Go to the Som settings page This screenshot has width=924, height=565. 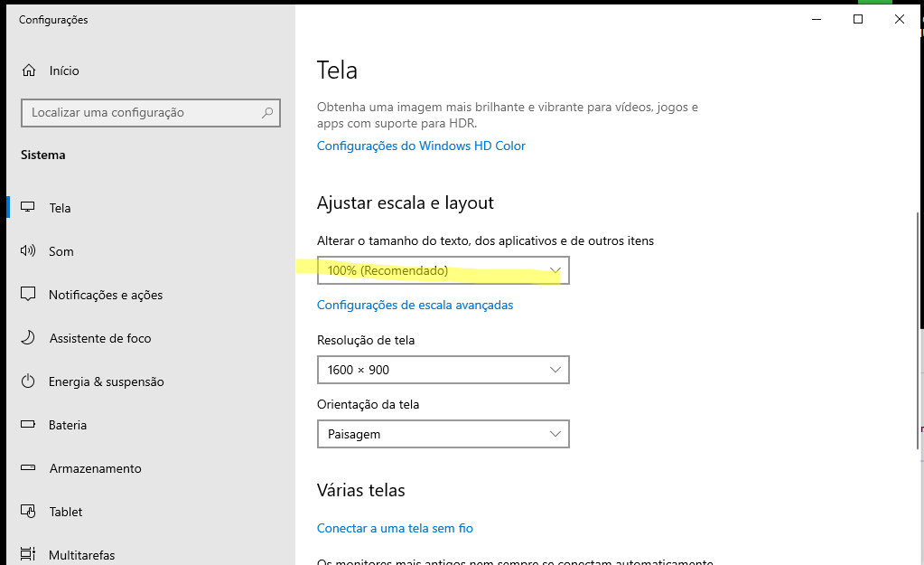61,251
